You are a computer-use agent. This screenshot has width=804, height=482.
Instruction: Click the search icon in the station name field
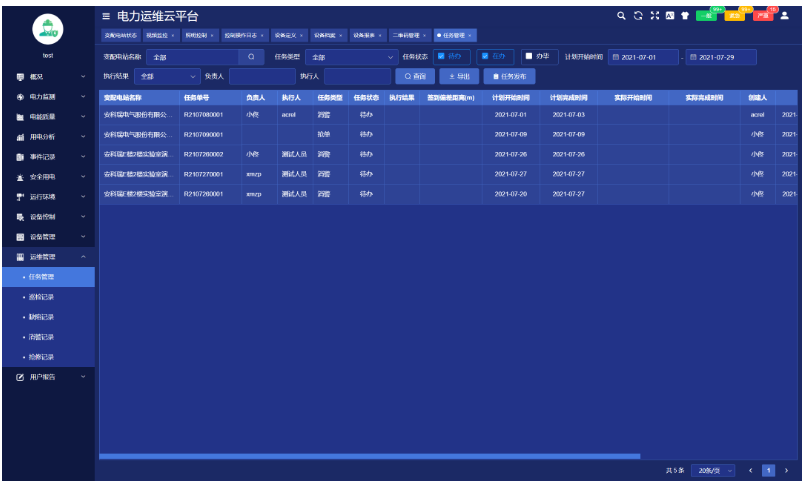[252, 57]
